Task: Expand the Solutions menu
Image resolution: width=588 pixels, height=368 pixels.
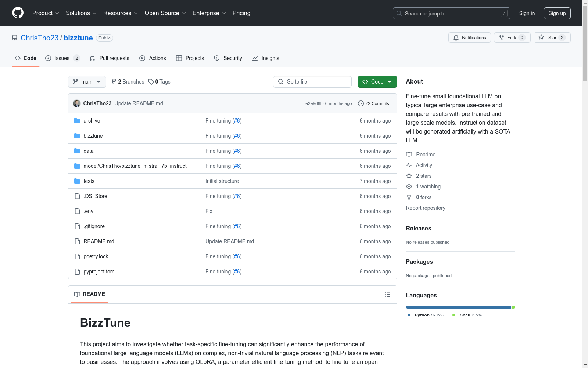Action: 81,13
